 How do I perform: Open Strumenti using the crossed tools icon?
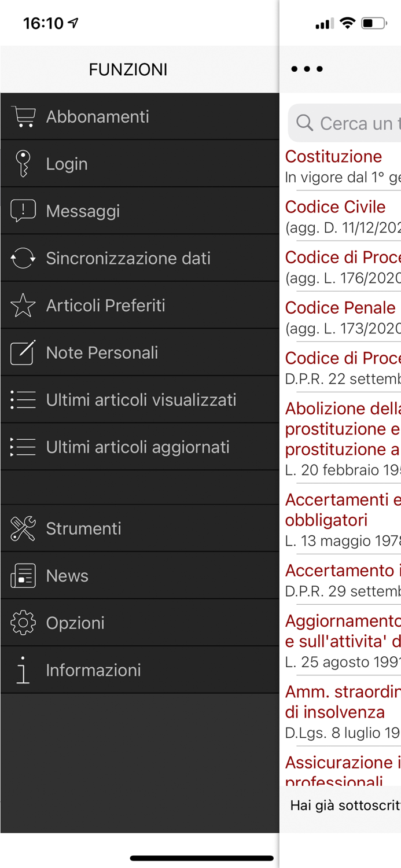pos(23,528)
